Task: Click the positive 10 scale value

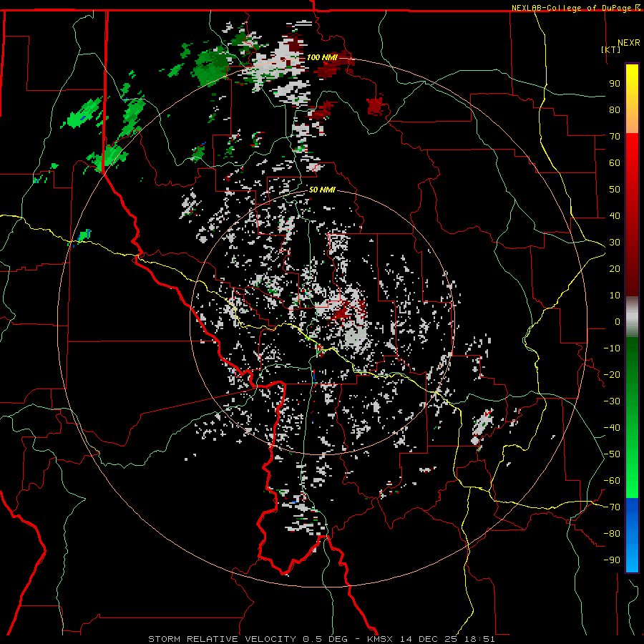Action: [x=615, y=296]
